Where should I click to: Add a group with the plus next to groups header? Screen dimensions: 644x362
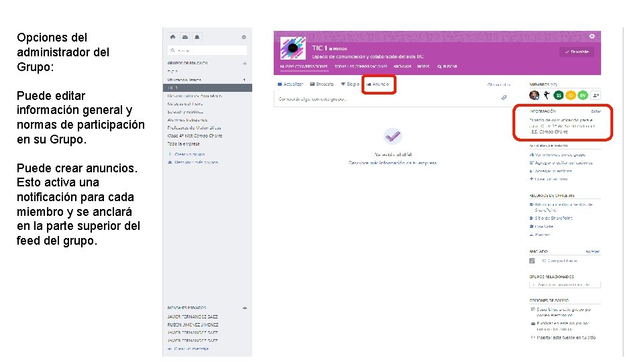[245, 63]
